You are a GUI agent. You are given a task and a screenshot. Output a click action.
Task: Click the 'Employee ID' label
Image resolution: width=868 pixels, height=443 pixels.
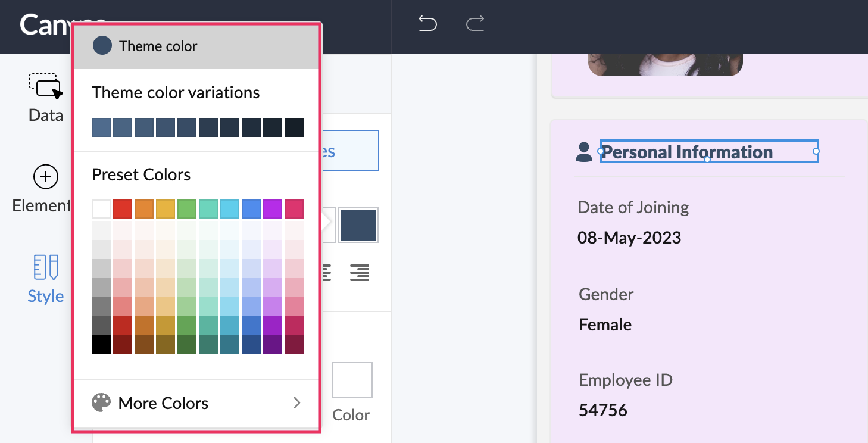[x=626, y=380]
